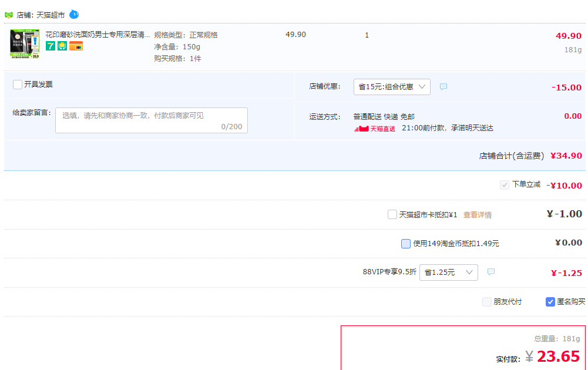Click the 天猫超市 store name
Viewport: 588px width, 370px height.
point(51,15)
